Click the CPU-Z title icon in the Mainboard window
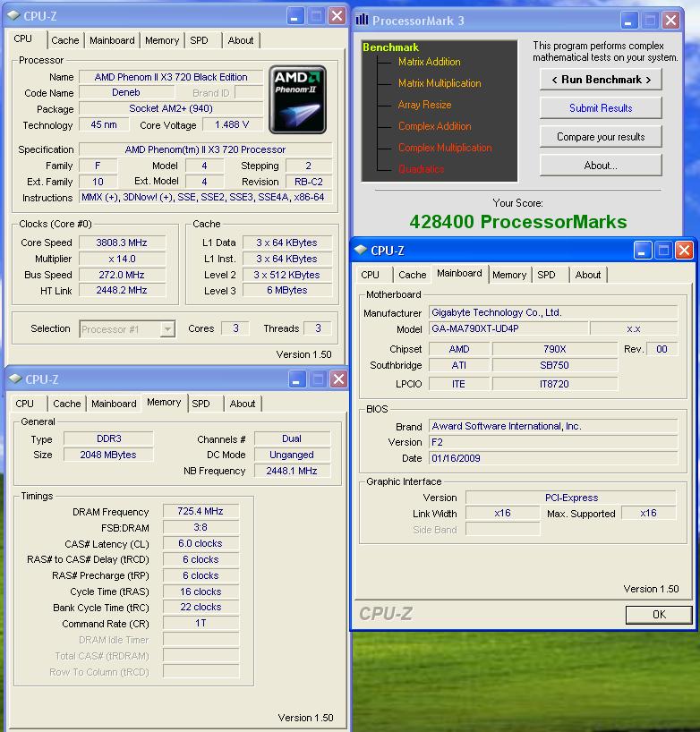This screenshot has width=700, height=732. [x=361, y=251]
